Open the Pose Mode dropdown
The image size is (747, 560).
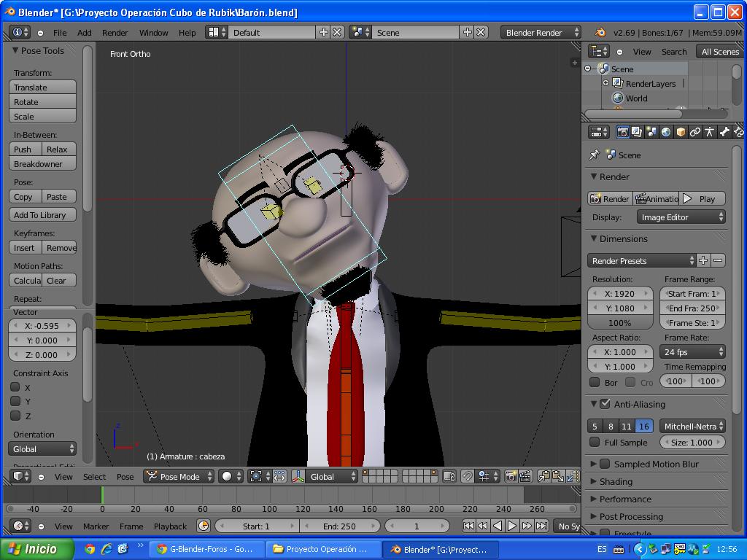179,477
